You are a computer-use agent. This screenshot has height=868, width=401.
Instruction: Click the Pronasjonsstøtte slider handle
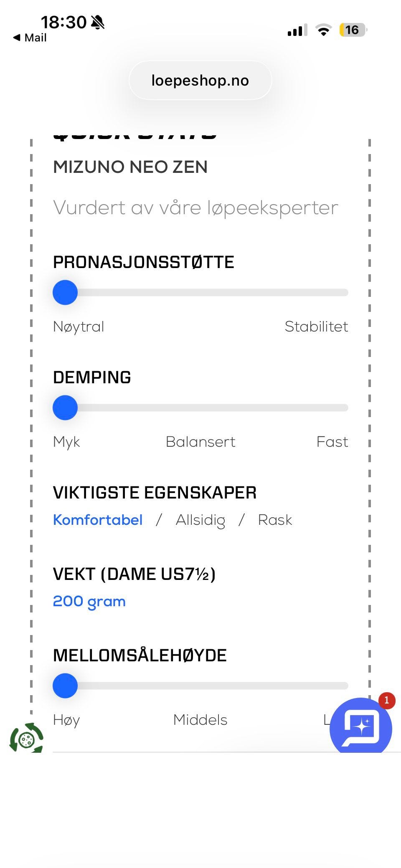(65, 292)
